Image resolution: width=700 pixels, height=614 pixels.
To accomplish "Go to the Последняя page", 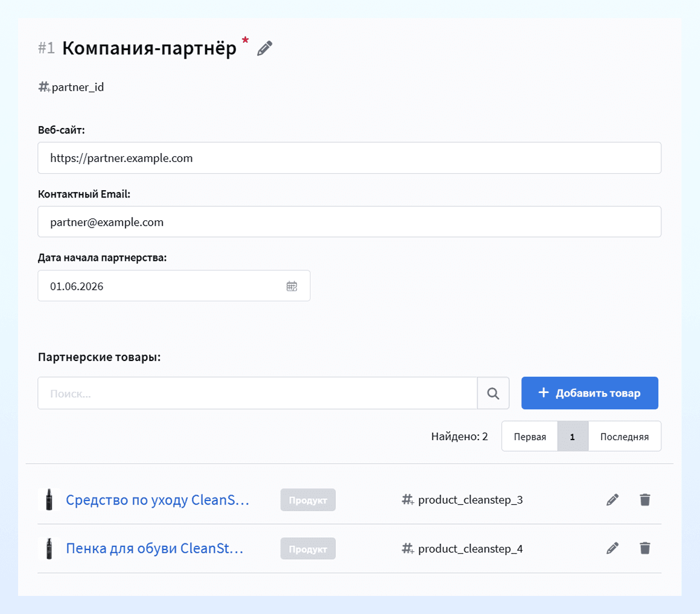I will 624,437.
